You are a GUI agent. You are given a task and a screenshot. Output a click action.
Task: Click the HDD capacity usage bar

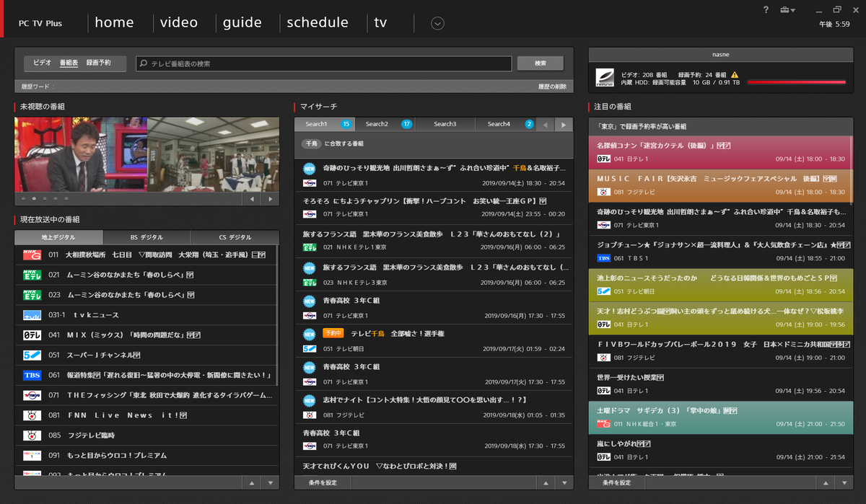[x=796, y=82]
